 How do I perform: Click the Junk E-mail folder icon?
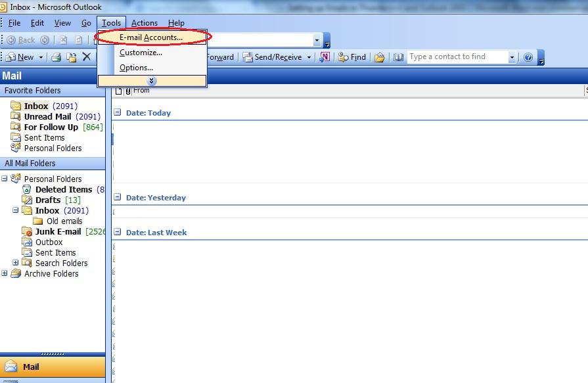pyautogui.click(x=27, y=231)
